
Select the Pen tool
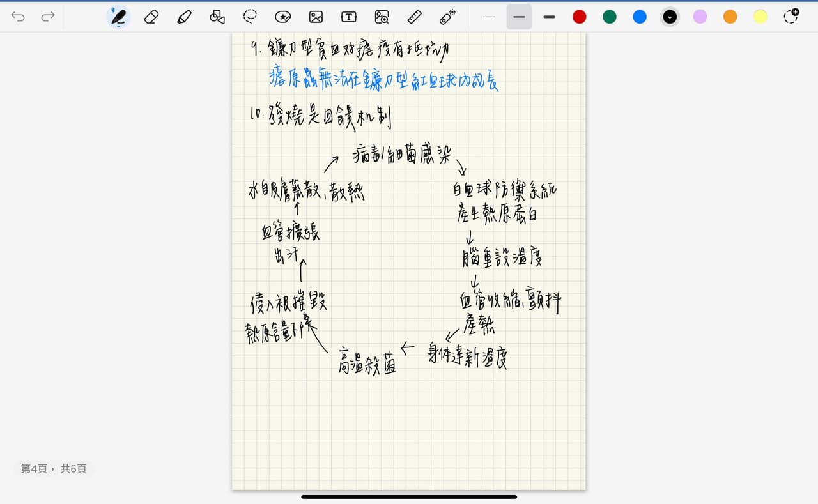tap(118, 17)
